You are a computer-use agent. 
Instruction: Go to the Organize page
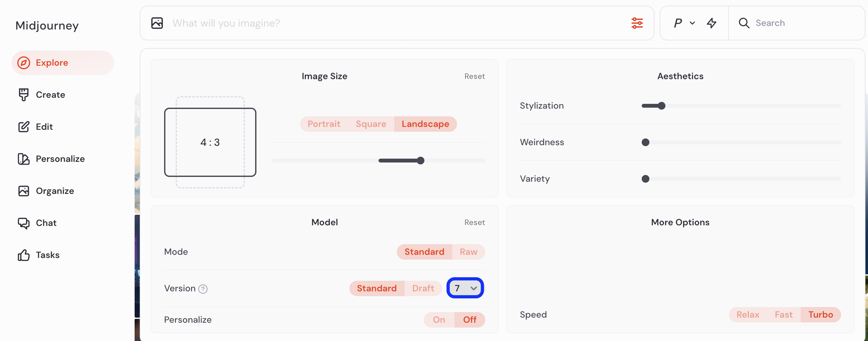(54, 191)
